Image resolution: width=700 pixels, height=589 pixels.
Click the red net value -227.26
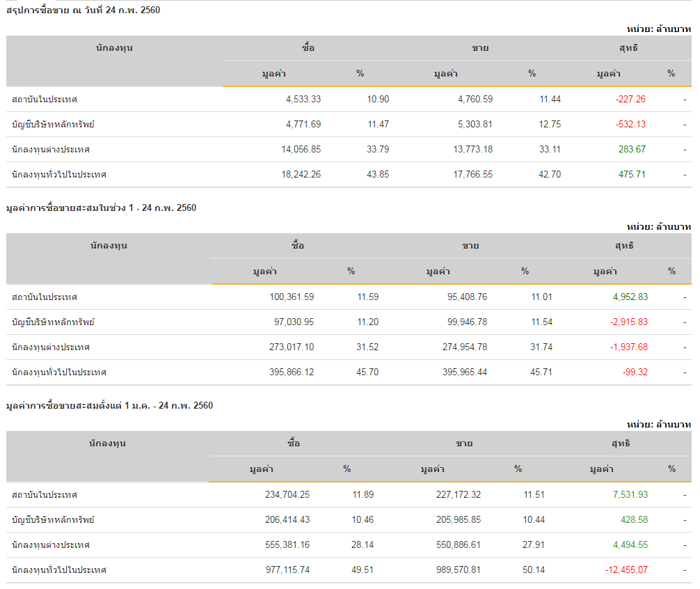(630, 100)
